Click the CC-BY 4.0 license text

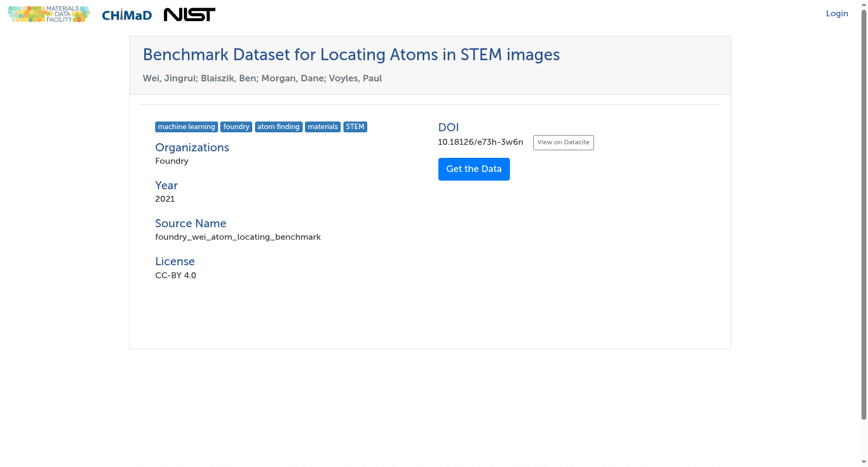point(176,276)
